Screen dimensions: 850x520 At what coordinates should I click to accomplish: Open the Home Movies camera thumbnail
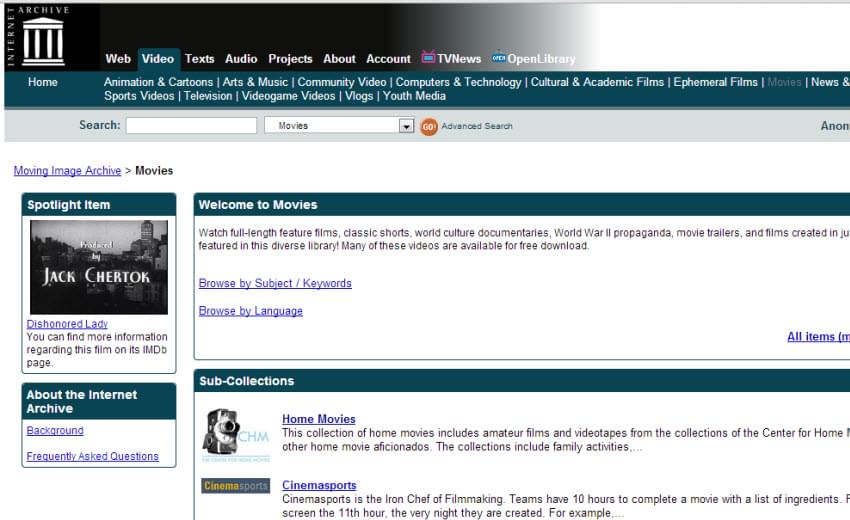236,435
